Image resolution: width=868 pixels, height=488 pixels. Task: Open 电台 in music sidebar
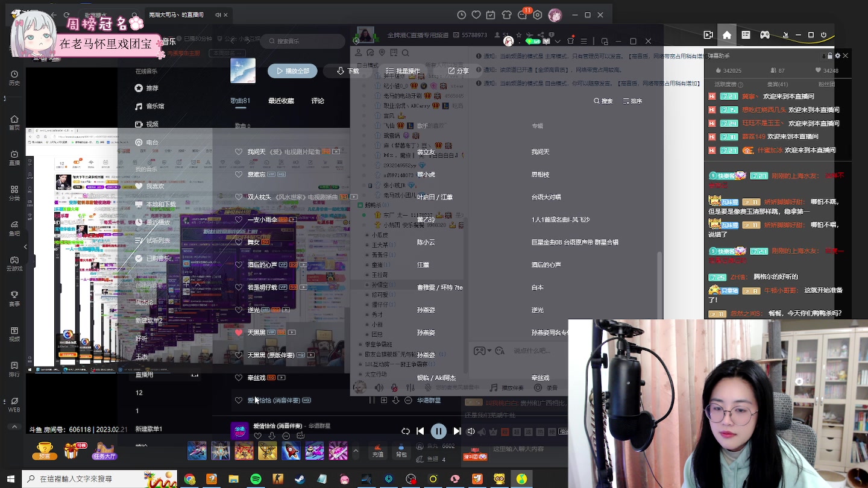coord(146,142)
